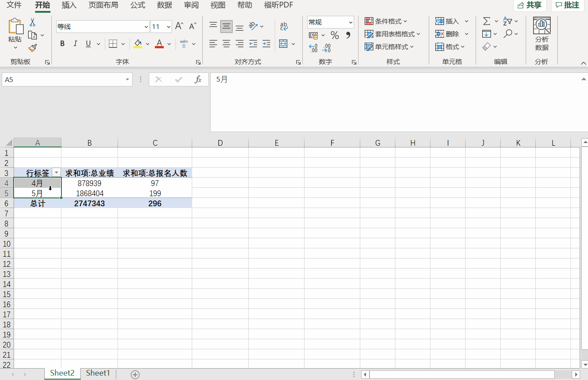Toggle top vertical alignment
The height and width of the screenshot is (380, 588).
(x=213, y=26)
